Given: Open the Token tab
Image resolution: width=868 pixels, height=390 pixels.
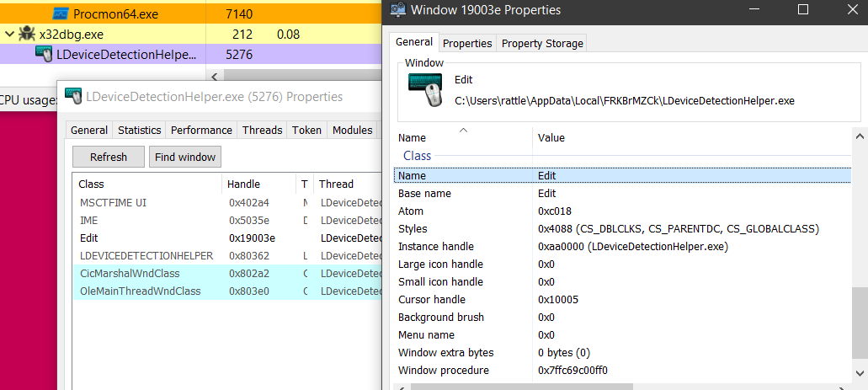Looking at the screenshot, I should coord(306,130).
